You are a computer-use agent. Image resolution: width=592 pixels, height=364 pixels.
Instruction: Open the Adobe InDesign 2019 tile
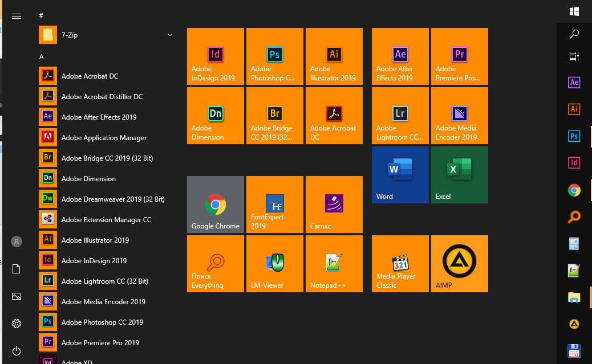click(x=215, y=56)
